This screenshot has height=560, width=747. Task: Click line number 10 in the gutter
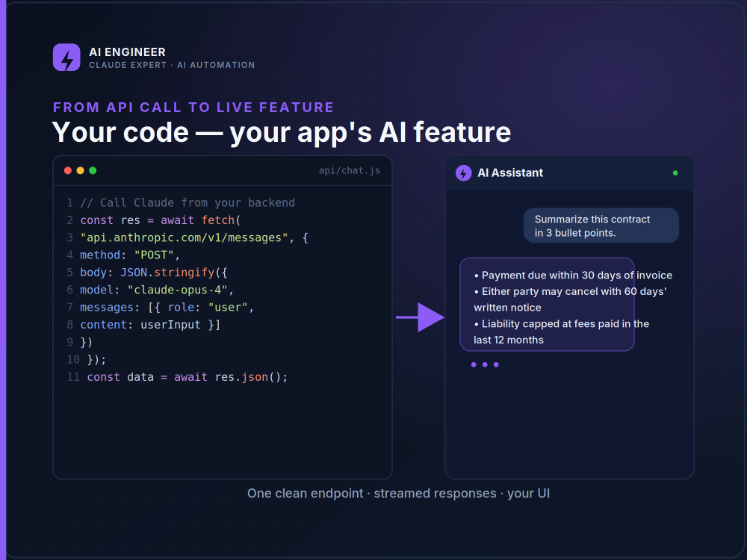click(73, 360)
